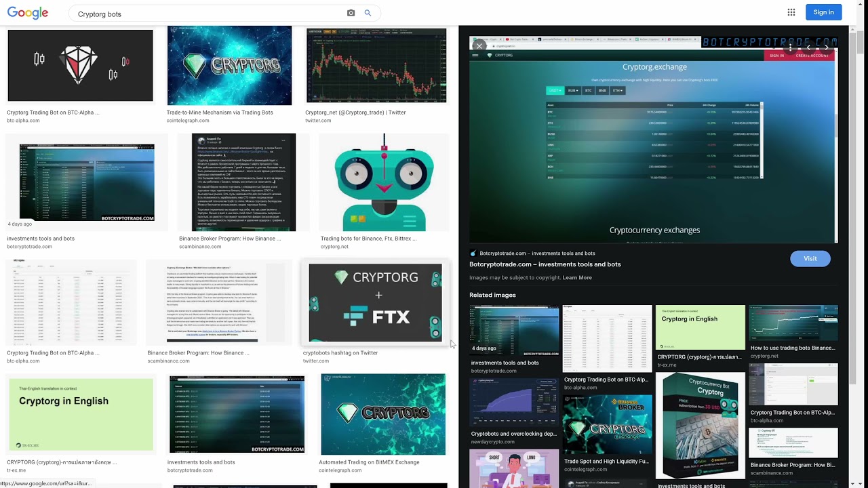Click 'cointelegraph.com' under Trade-to-Mine result
This screenshot has height=488, width=868.
pos(188,121)
